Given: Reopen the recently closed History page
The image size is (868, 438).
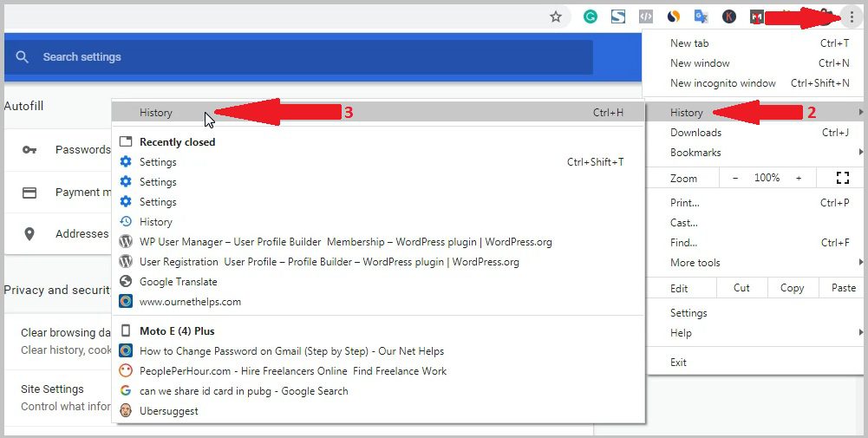Looking at the screenshot, I should [379, 221].
